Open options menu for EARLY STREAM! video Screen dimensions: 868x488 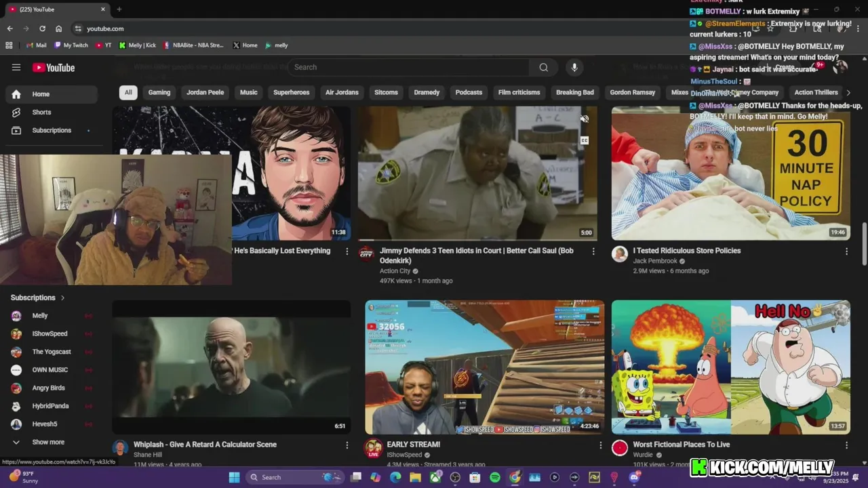pos(600,445)
